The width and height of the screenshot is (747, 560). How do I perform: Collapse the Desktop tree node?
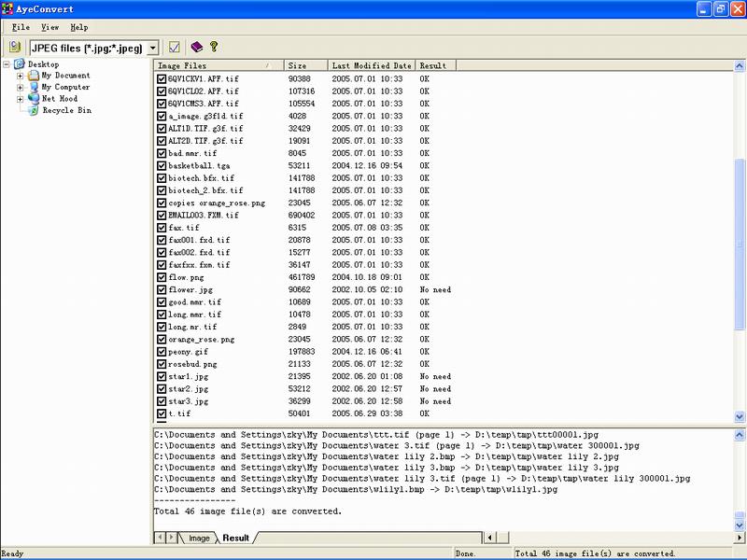7,64
